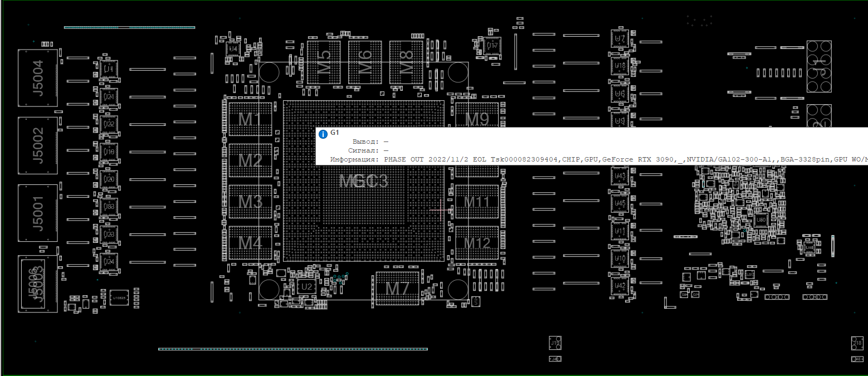The height and width of the screenshot is (376, 868).
Task: Click the U2 component
Action: click(x=306, y=287)
